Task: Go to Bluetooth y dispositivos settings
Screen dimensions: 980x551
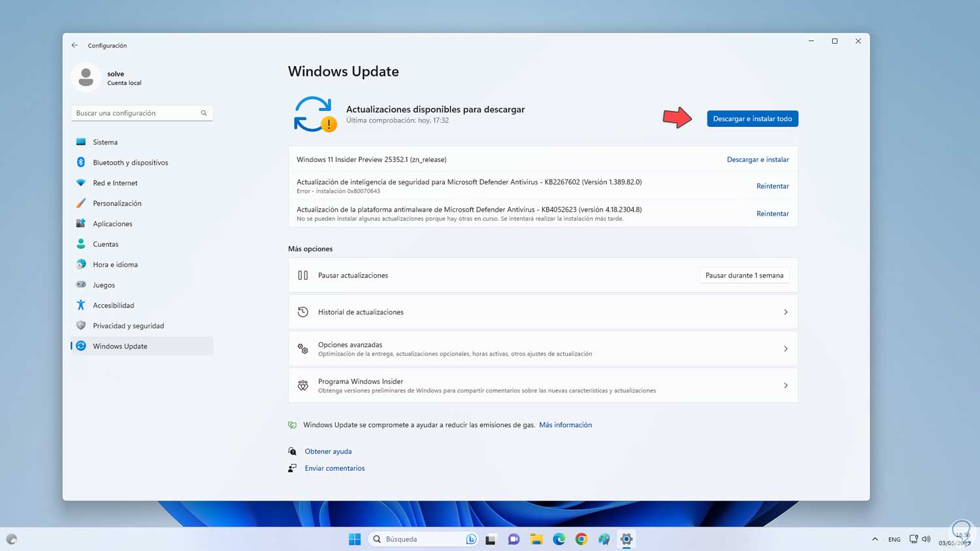Action: pyautogui.click(x=142, y=162)
